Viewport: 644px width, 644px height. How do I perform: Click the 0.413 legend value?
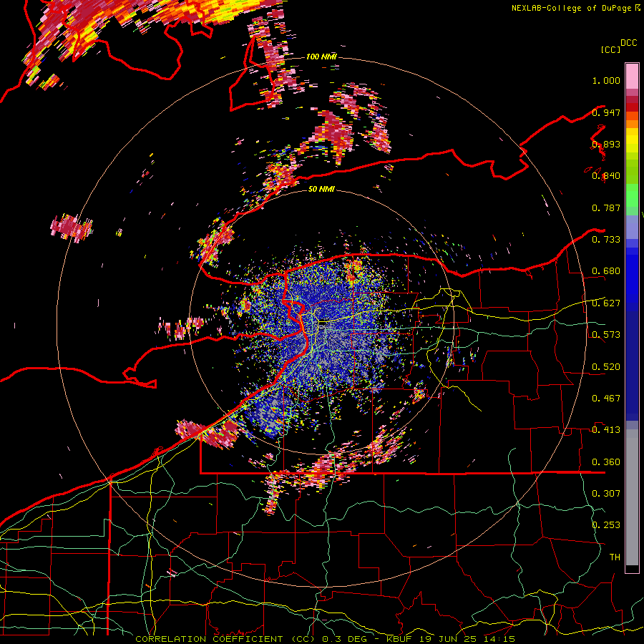(606, 430)
